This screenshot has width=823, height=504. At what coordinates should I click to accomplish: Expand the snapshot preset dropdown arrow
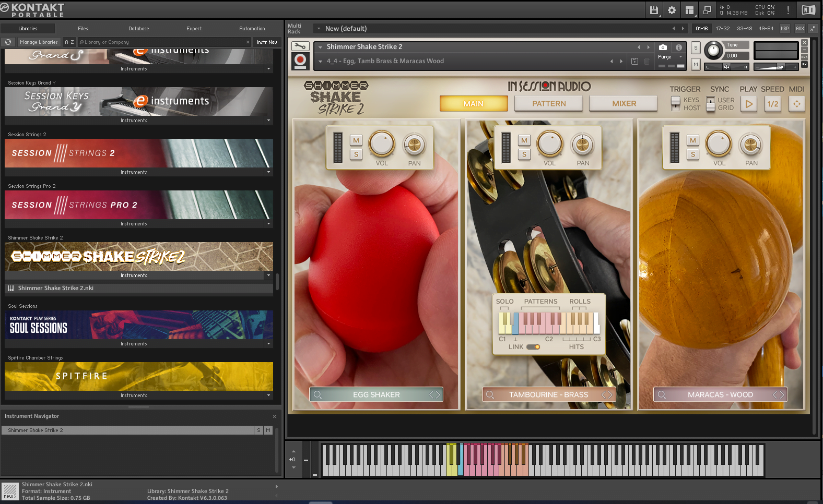point(320,61)
